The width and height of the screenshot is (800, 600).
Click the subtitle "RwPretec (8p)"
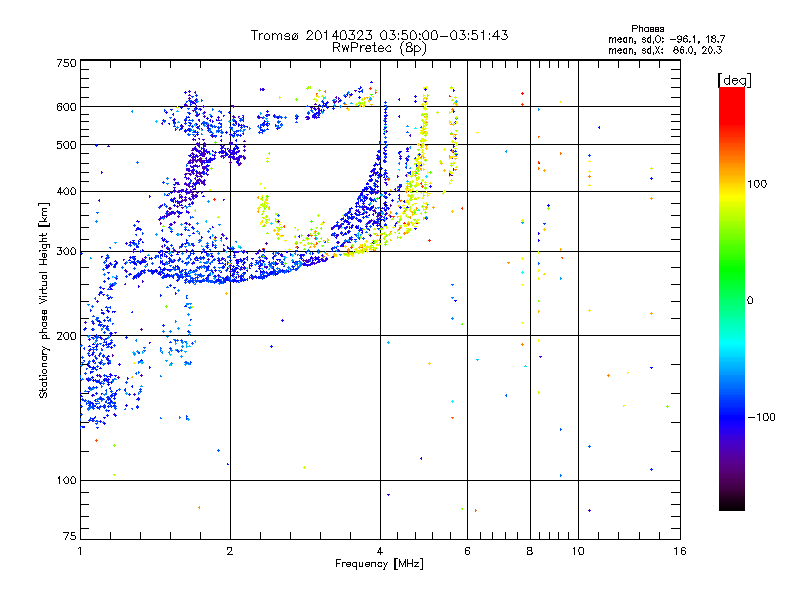coord(379,48)
